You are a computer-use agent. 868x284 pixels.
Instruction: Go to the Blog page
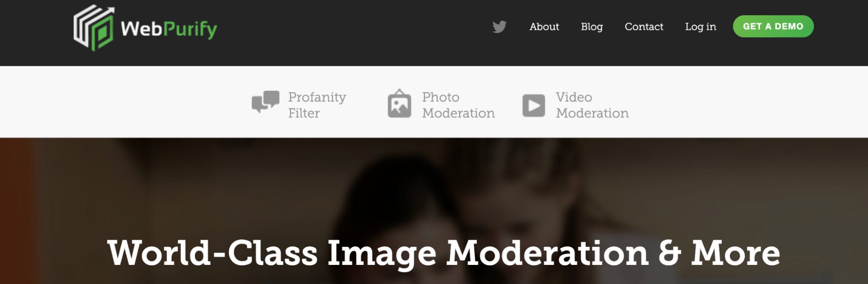pos(592,27)
